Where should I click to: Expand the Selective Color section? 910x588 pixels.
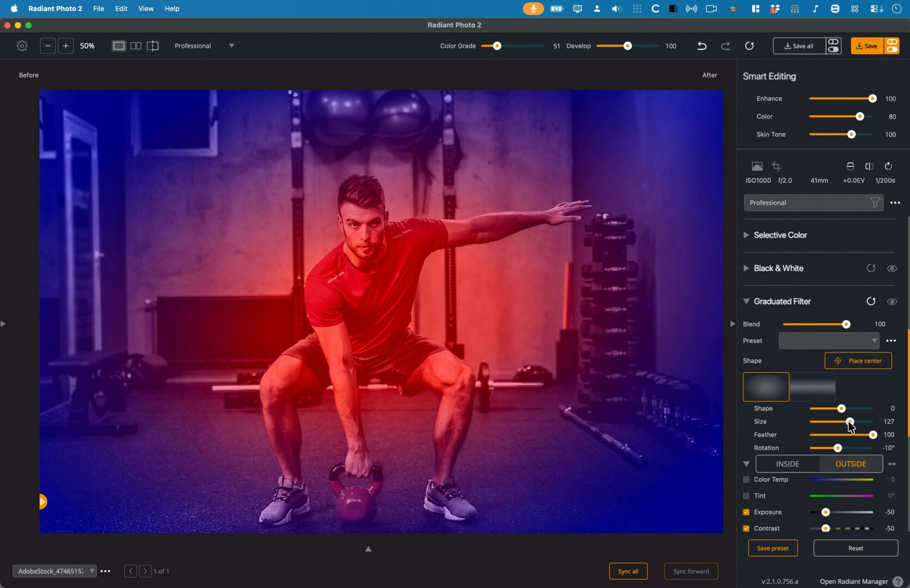(747, 235)
